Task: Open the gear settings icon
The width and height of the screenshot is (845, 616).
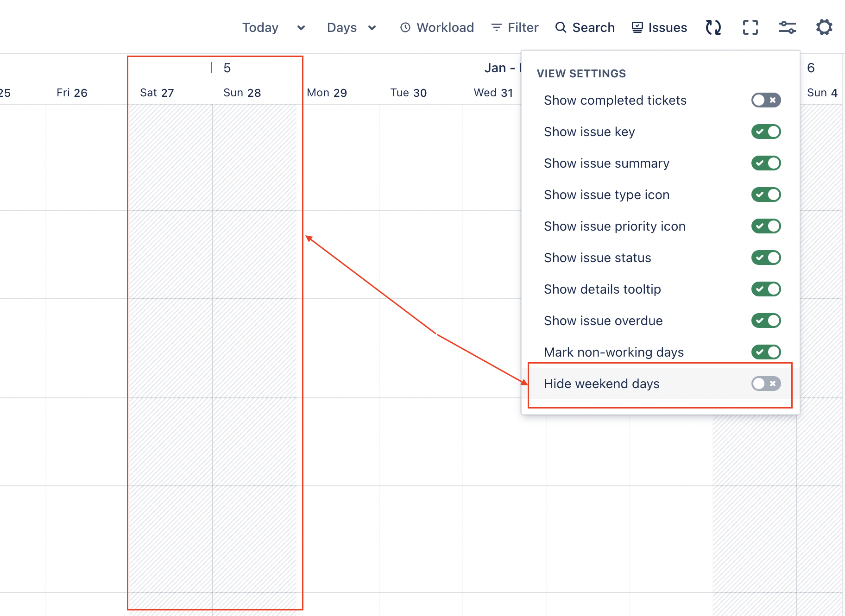Action: coord(824,27)
